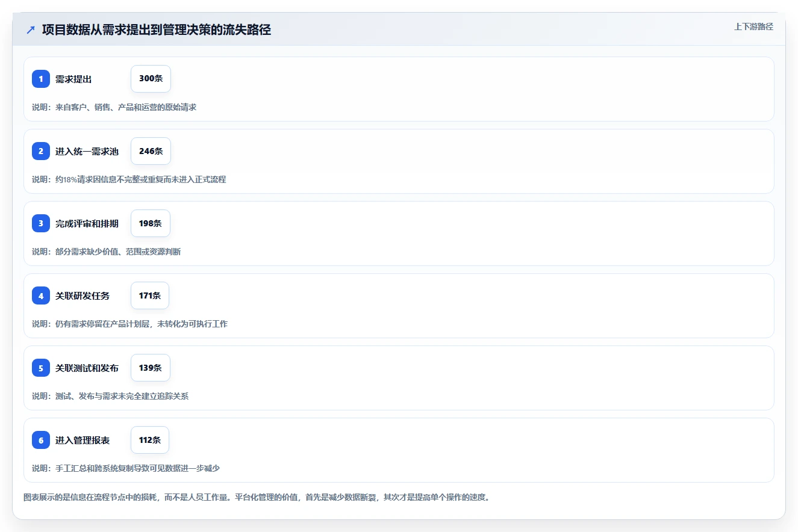Click the 198条 value chip
Viewport: 798px width, 532px height.
pyautogui.click(x=151, y=223)
